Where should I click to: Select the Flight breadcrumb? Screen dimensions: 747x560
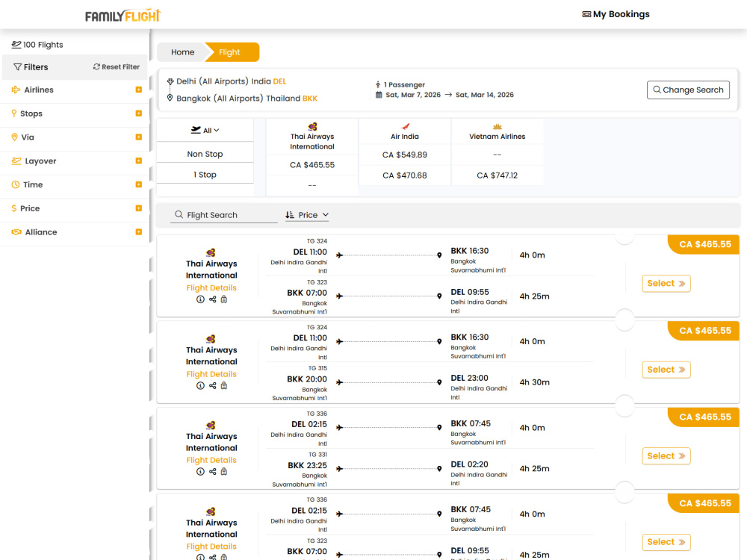click(229, 52)
